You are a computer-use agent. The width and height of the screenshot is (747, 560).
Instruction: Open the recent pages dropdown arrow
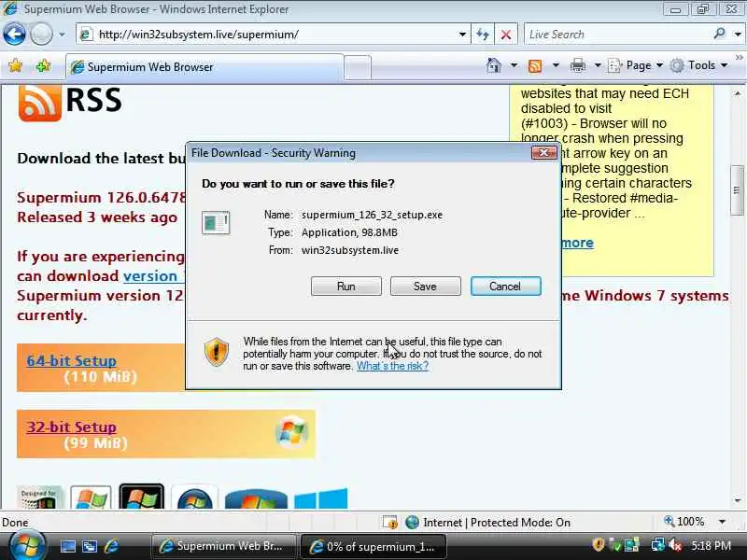62,35
